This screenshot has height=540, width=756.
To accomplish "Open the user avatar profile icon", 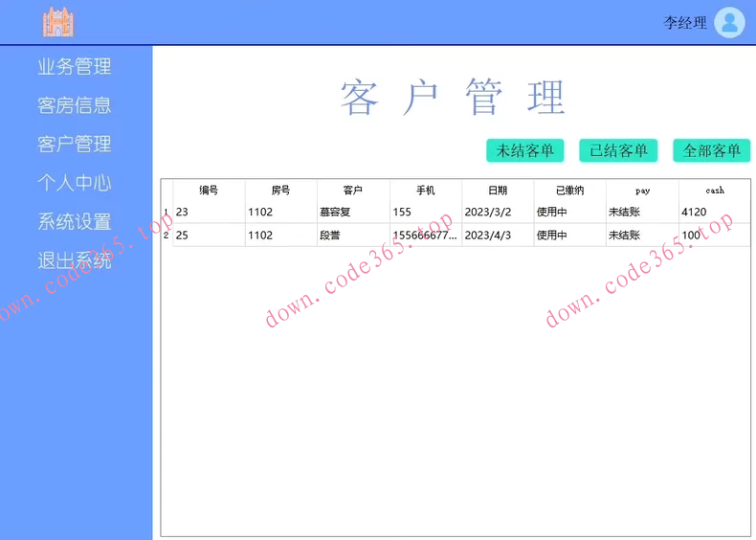I will pos(729,22).
